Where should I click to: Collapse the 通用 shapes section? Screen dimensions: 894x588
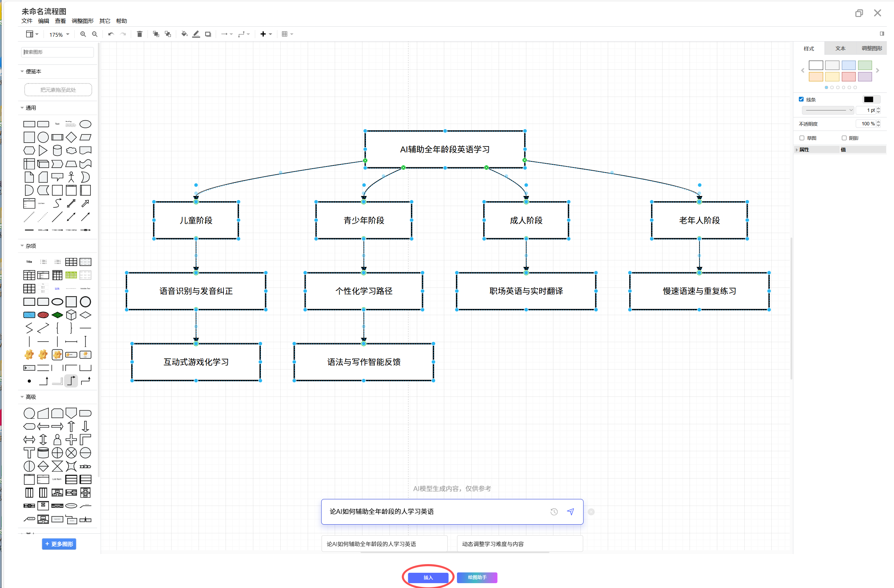pos(30,108)
